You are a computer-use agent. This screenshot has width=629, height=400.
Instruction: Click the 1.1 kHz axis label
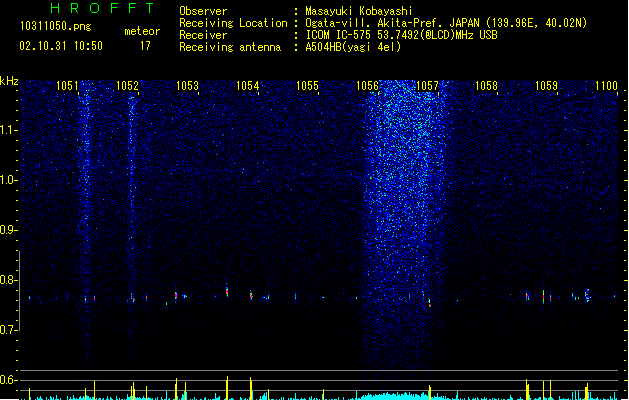(9, 130)
